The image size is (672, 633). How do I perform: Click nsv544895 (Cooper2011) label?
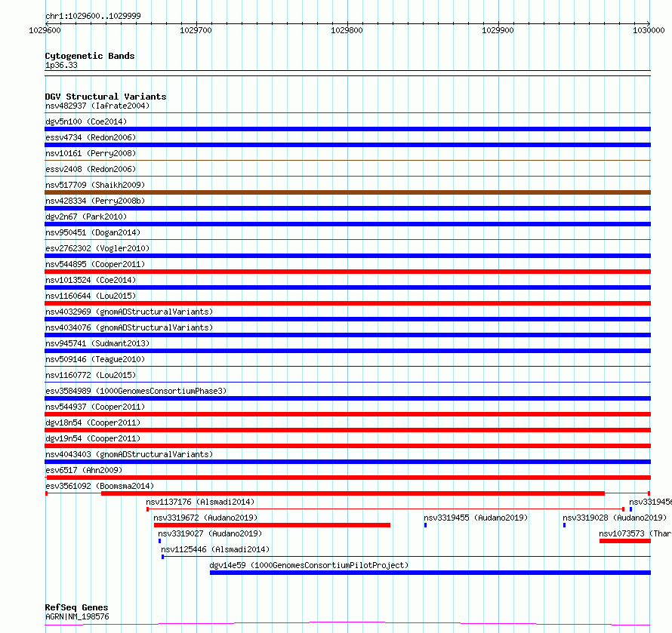coord(95,264)
